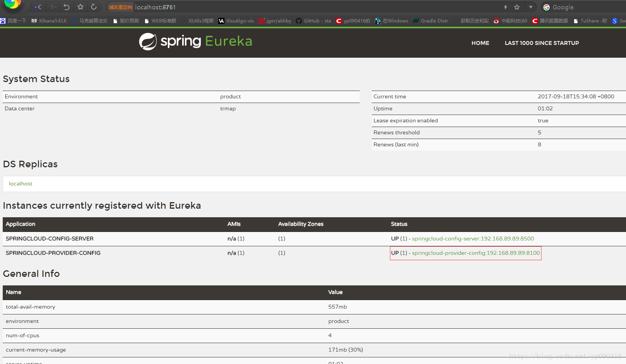Image resolution: width=626 pixels, height=364 pixels.
Task: Open the yp090416的 bookmark
Action: point(353,21)
